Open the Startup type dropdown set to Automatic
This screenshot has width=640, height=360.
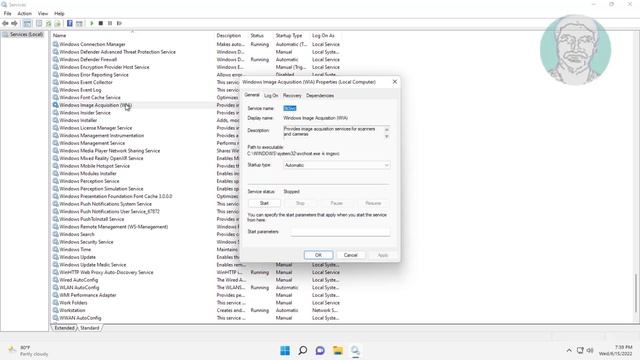pyautogui.click(x=336, y=165)
